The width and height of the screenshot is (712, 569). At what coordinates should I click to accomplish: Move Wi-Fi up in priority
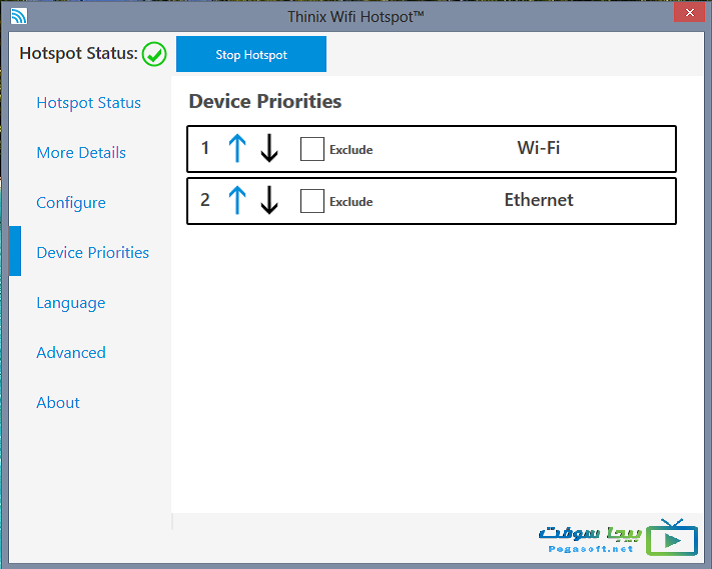[237, 148]
